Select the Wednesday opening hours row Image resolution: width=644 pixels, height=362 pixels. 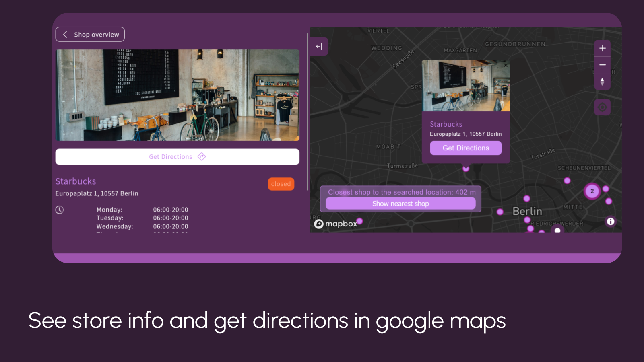click(x=142, y=226)
